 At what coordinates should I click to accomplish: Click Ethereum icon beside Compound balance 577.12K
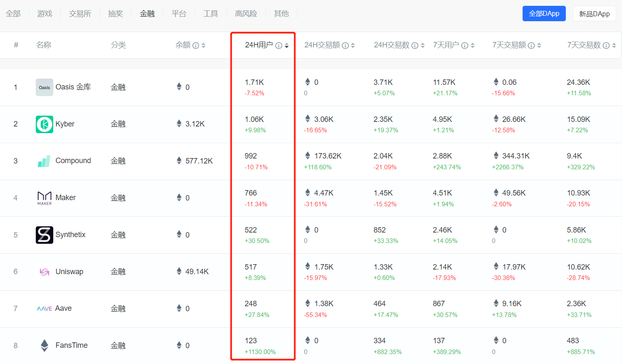click(179, 160)
